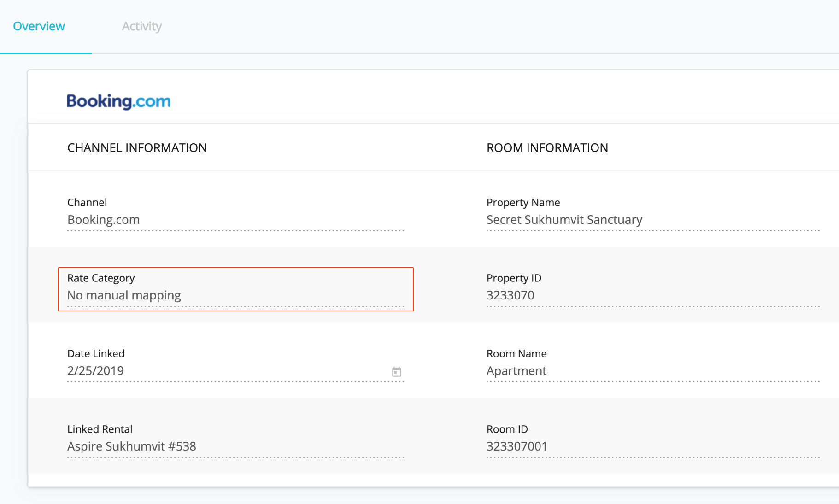Select the Overview tab
The width and height of the screenshot is (839, 504).
point(39,26)
